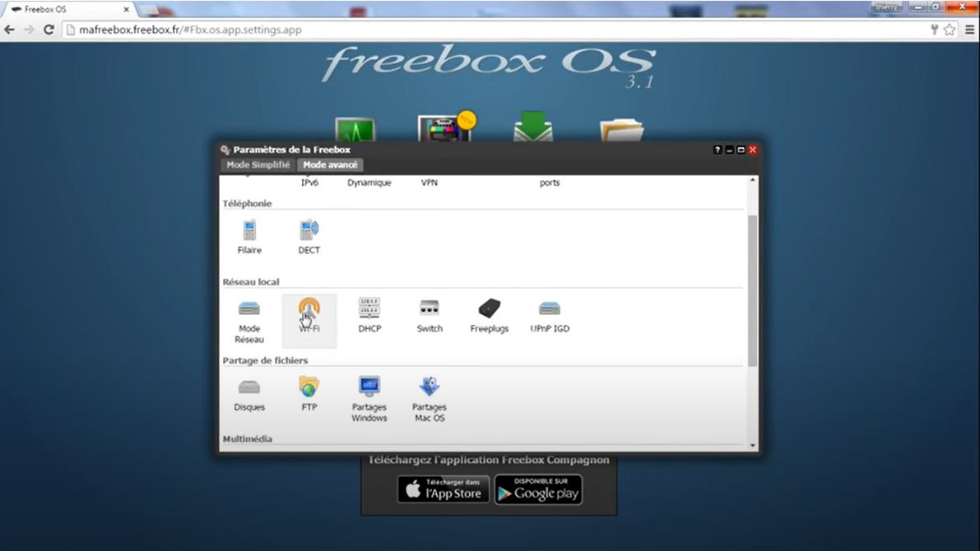
Task: Click the help question mark button
Action: [718, 150]
